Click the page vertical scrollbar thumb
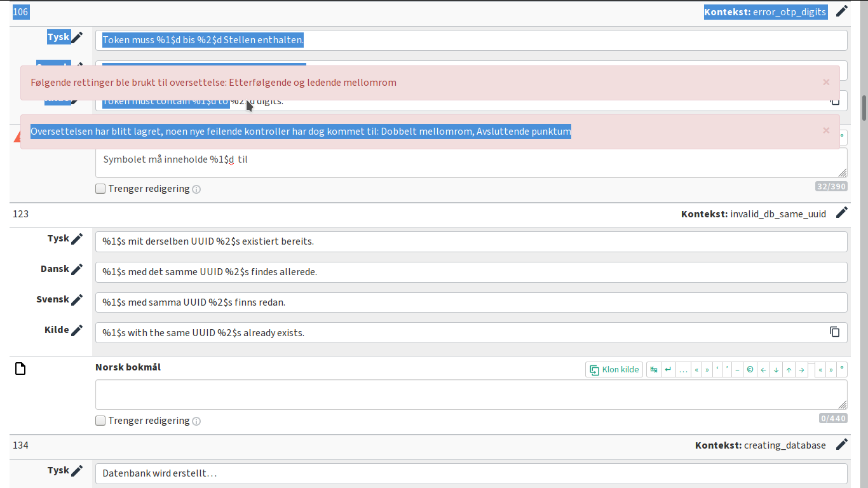868x488 pixels. tap(864, 107)
